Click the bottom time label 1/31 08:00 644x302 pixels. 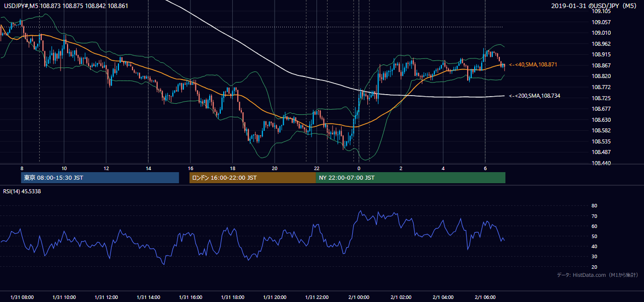pos(22,297)
